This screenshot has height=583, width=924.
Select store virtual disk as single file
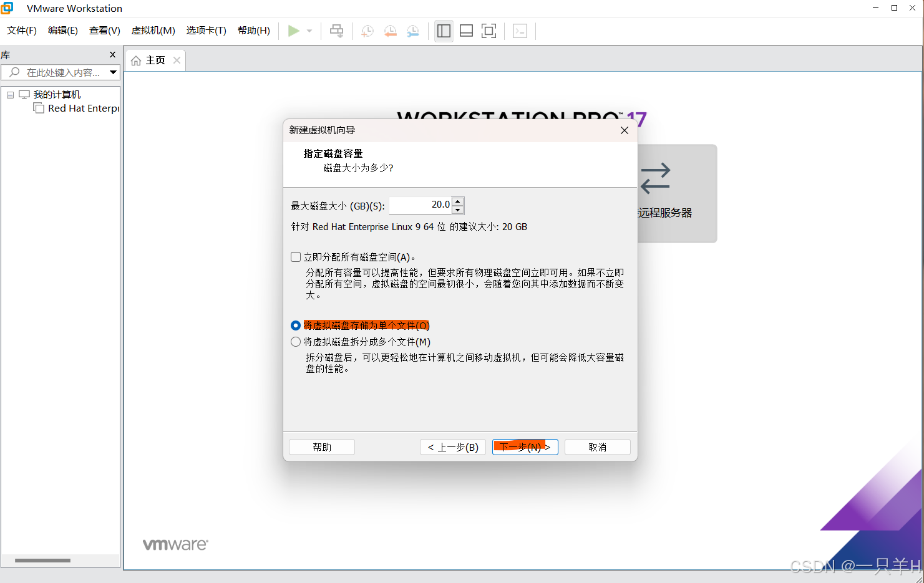tap(296, 325)
